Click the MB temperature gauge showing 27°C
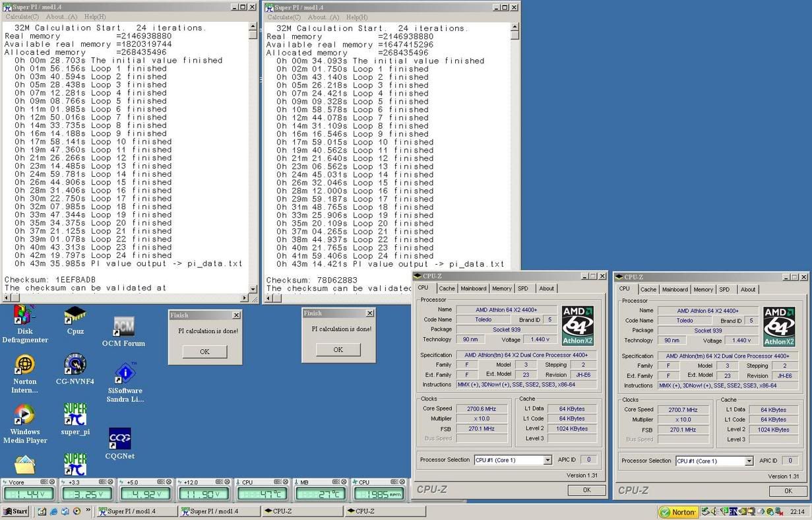The height and width of the screenshot is (520, 812). [321, 490]
